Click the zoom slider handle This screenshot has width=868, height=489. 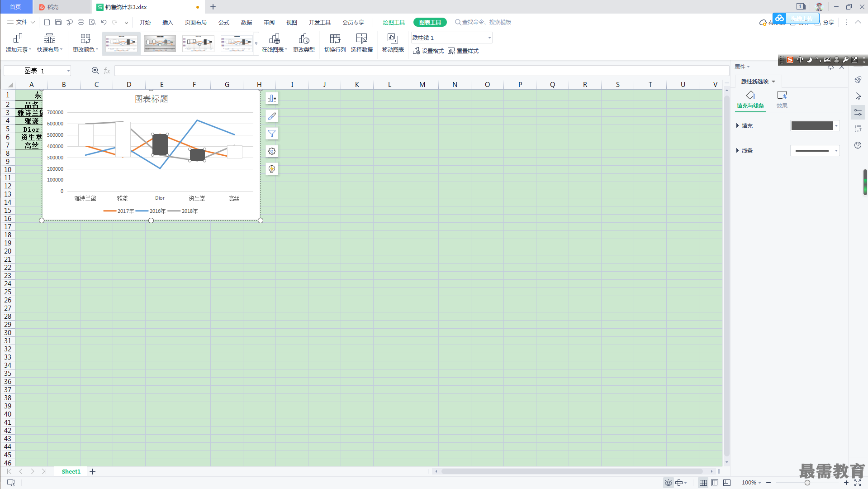tap(807, 483)
